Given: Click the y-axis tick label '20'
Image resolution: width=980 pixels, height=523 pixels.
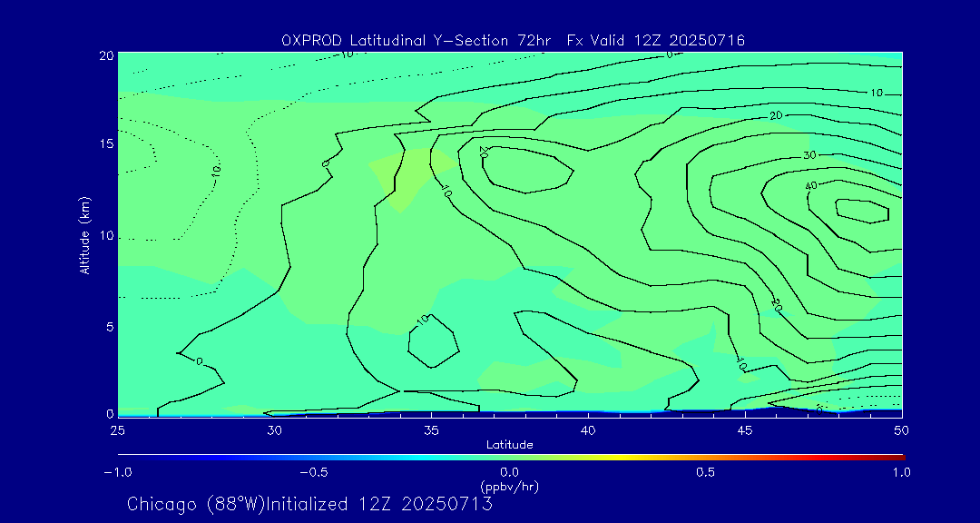Looking at the screenshot, I should (105, 55).
